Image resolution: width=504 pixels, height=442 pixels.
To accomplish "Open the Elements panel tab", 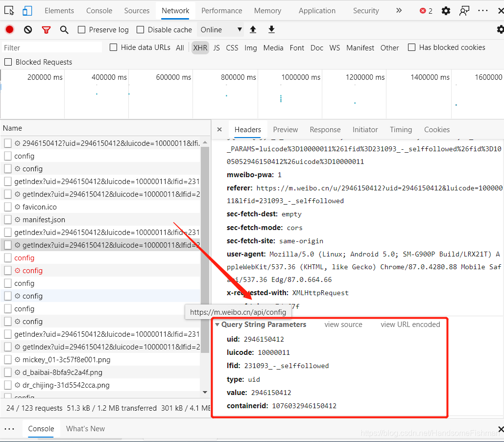I will click(59, 11).
